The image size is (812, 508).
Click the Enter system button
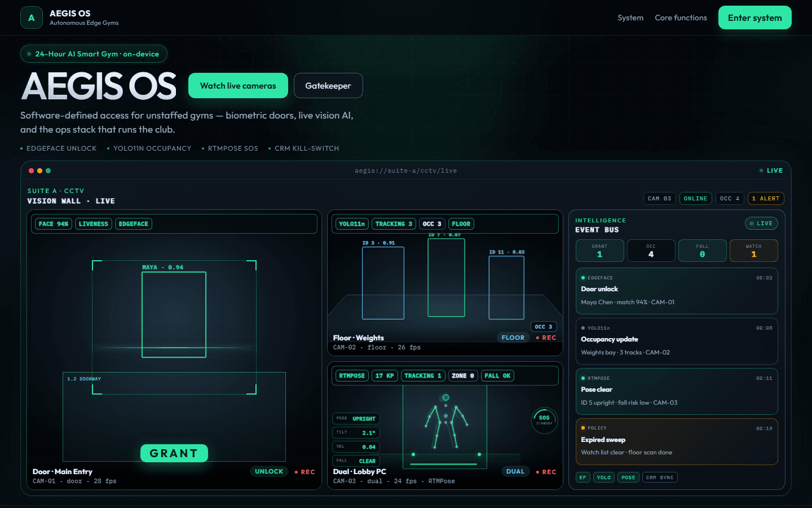[754, 17]
